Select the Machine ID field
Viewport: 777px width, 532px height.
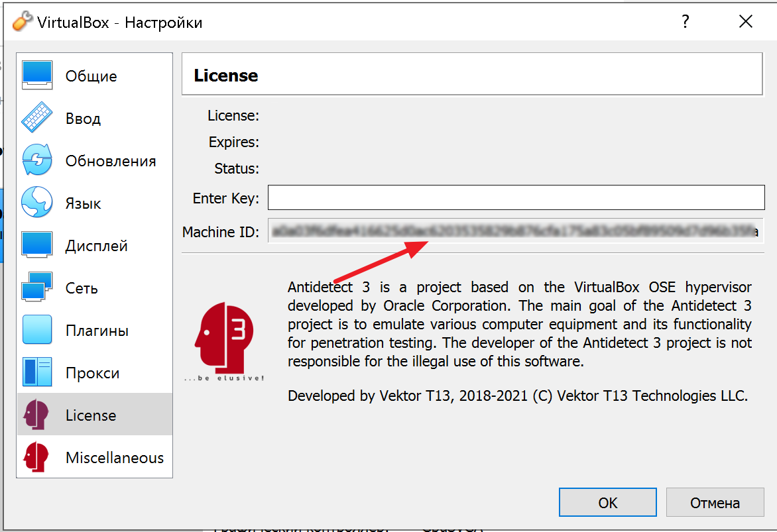(515, 231)
